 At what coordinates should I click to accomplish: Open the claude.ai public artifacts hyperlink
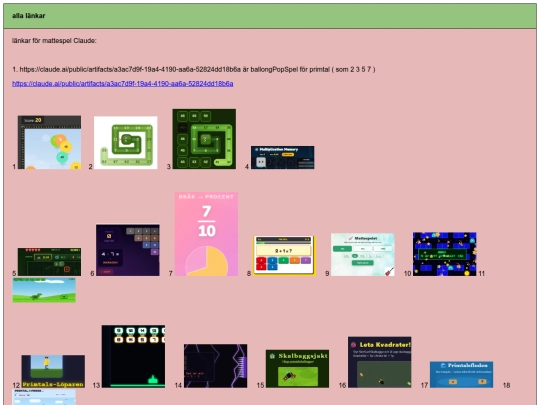click(x=123, y=84)
